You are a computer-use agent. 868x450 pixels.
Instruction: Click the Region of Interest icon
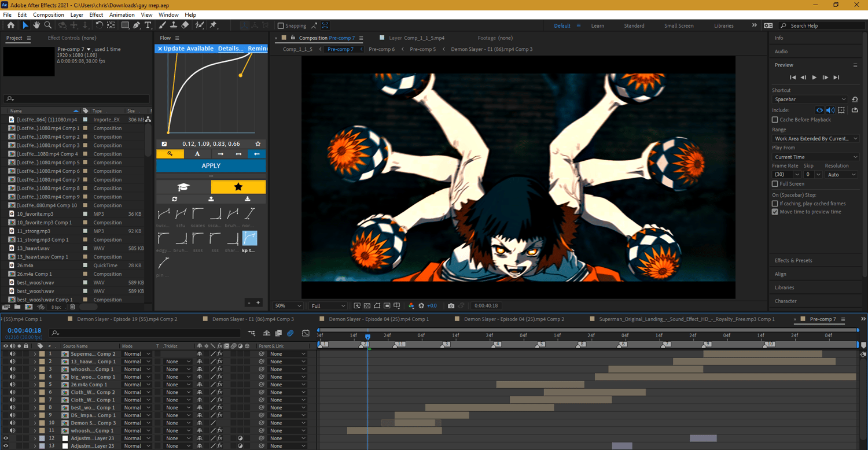[x=387, y=305]
